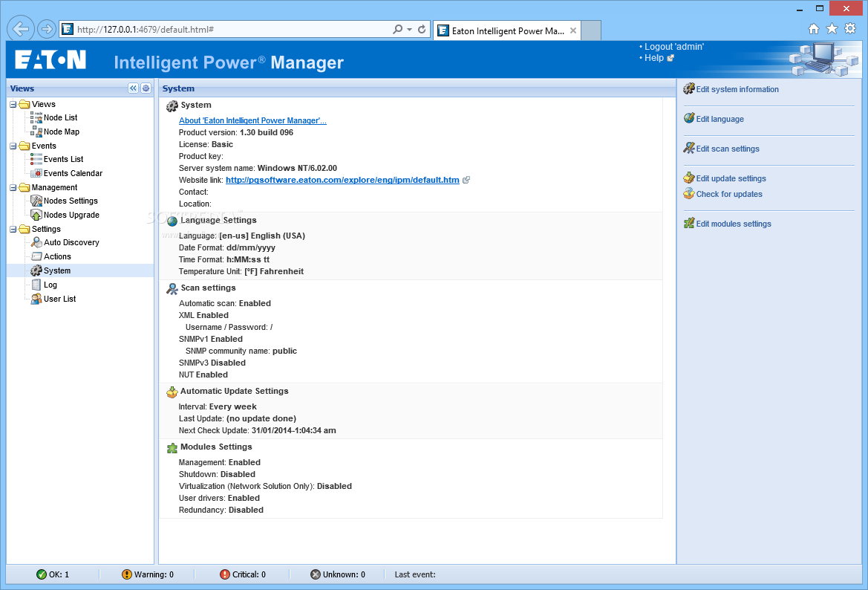Click the browser Home icon

pyautogui.click(x=814, y=29)
